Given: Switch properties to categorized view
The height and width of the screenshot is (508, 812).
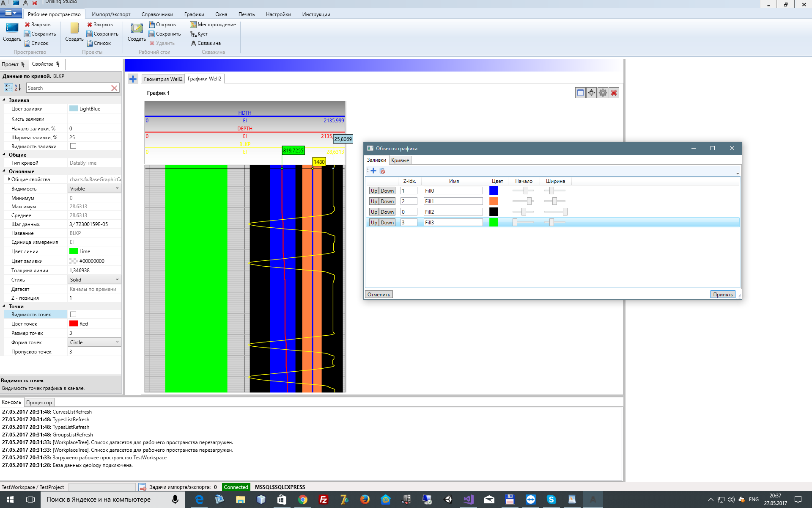Looking at the screenshot, I should click(x=8, y=88).
